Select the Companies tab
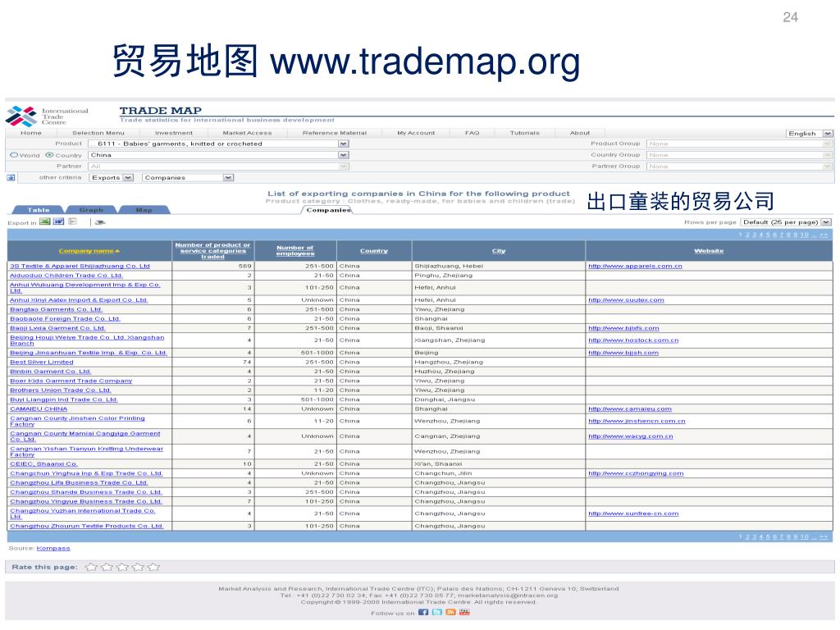 click(x=328, y=210)
